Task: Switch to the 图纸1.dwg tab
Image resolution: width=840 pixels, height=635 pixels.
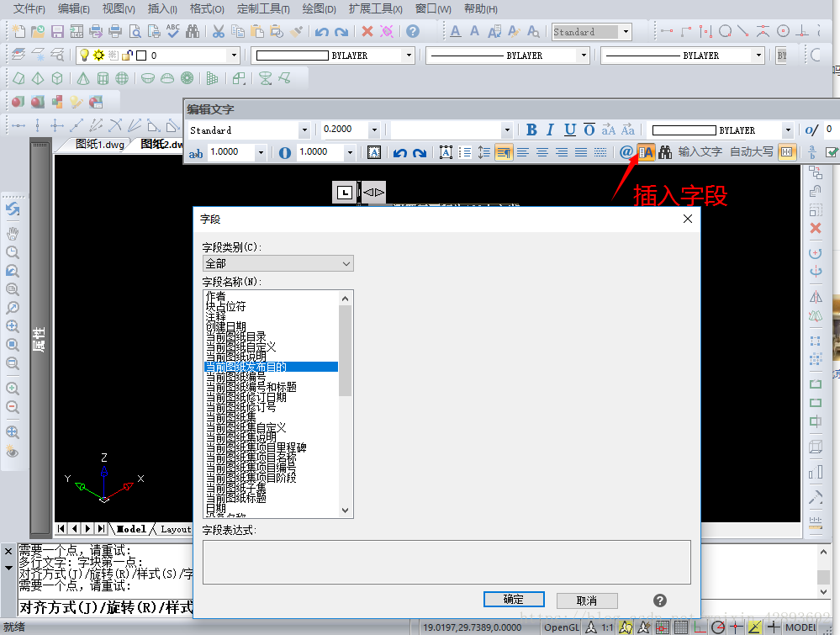Action: tap(100, 144)
